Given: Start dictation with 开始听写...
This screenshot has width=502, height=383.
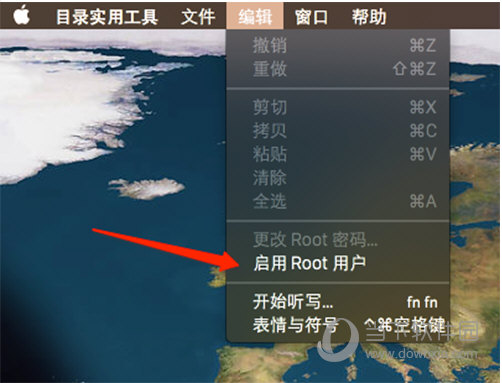Looking at the screenshot, I should click(338, 302).
